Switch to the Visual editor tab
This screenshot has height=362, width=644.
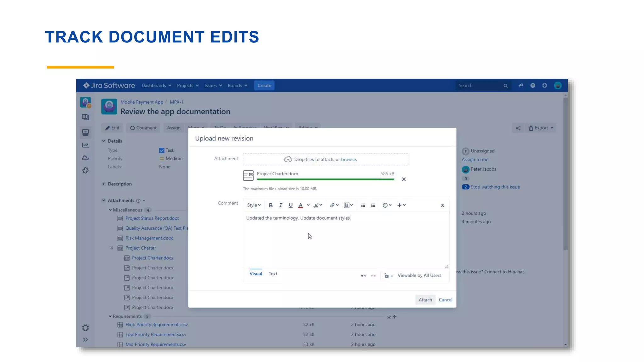(256, 274)
